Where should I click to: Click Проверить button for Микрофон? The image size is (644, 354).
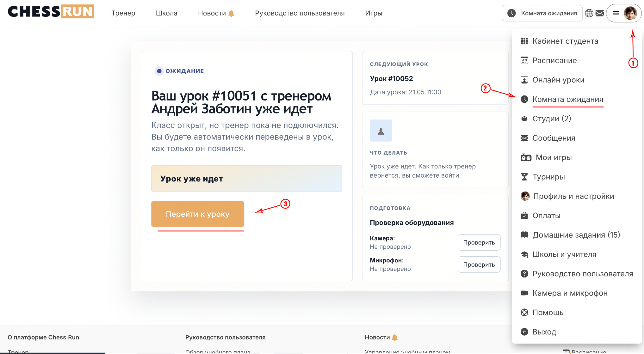(x=479, y=265)
